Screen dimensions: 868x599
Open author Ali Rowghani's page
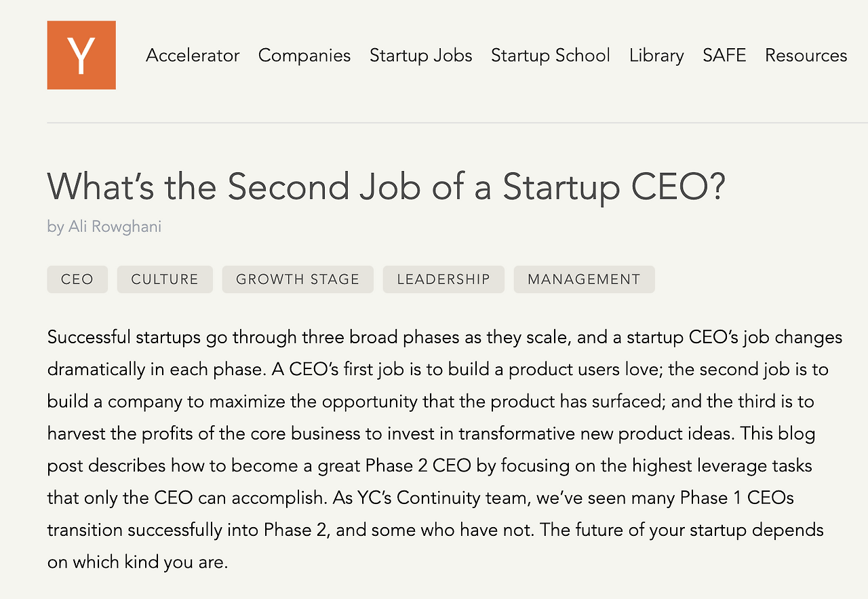click(x=115, y=227)
